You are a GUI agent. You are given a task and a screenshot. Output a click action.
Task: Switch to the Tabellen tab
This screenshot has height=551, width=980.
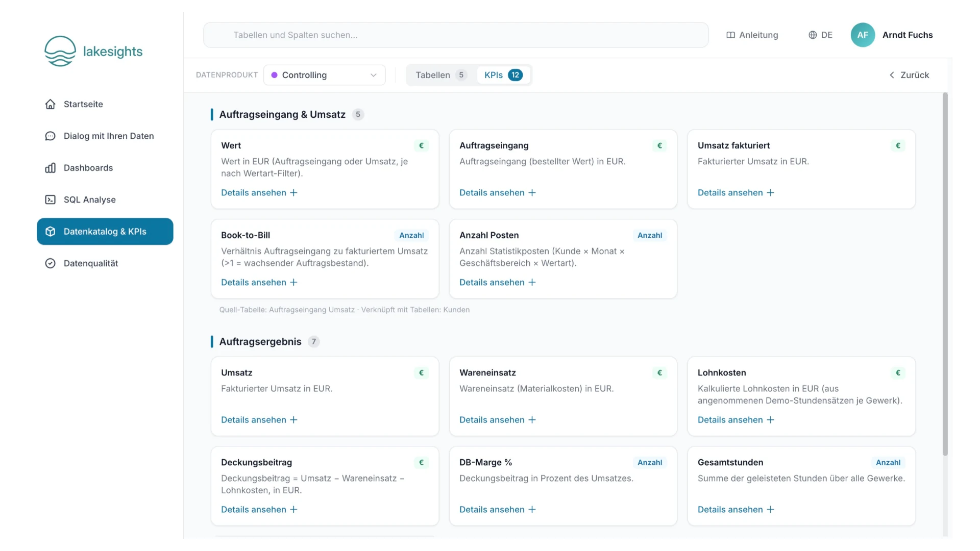click(x=441, y=75)
